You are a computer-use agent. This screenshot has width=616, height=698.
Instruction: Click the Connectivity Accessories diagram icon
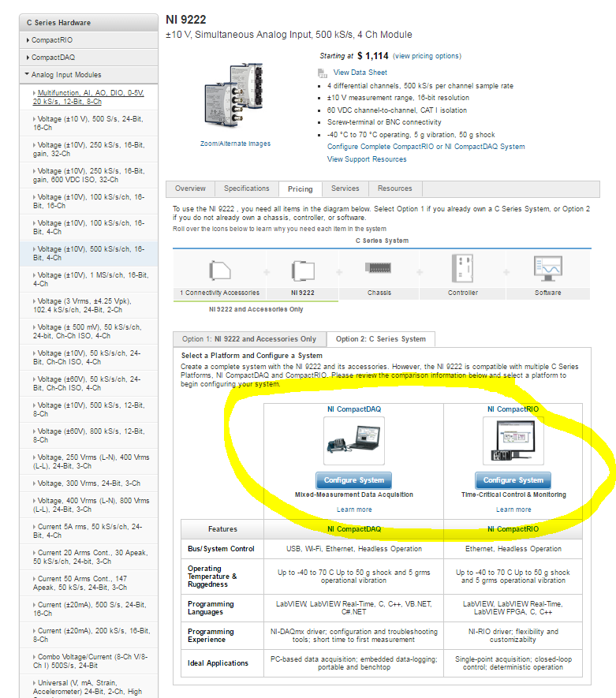[x=220, y=270]
